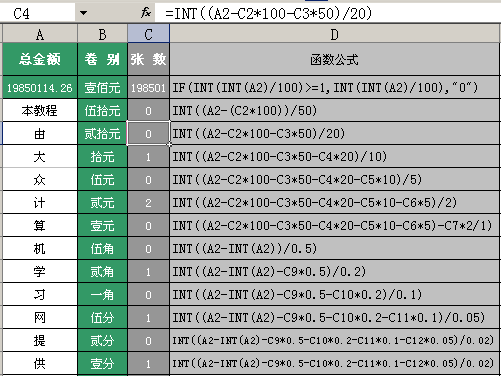
Task: Select column B header
Action: [102, 34]
